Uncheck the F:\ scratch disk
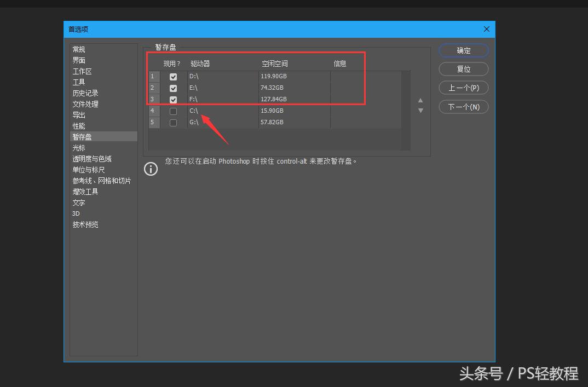Screen dimensions: 588x387 click(174, 99)
